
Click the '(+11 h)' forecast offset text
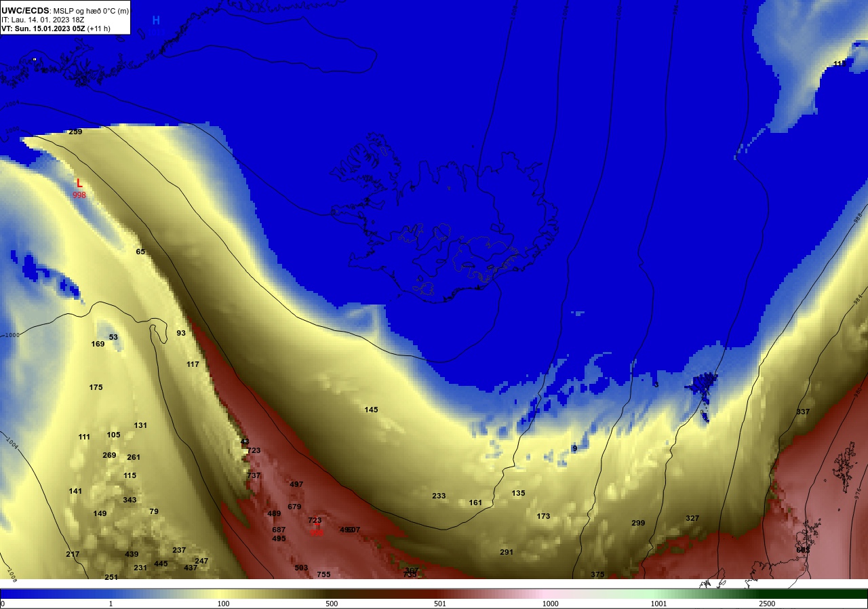click(x=99, y=28)
